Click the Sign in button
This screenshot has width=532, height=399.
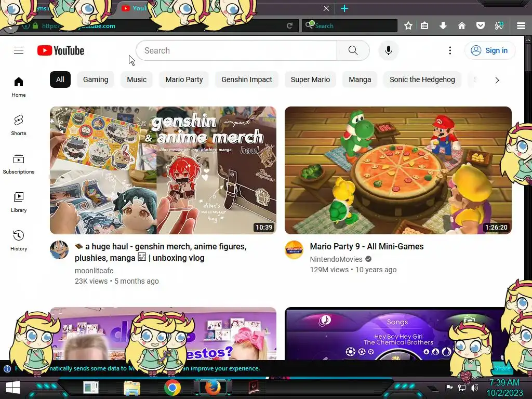tap(489, 50)
